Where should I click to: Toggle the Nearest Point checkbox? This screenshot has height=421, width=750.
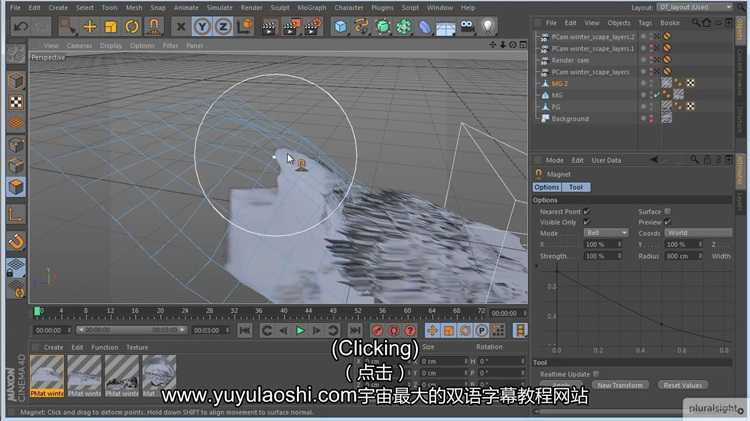coord(587,211)
